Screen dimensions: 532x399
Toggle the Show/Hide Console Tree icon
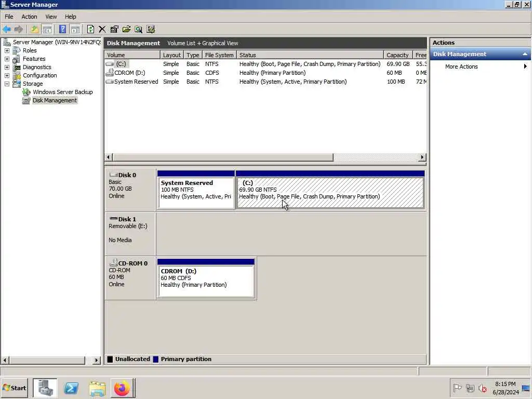[x=47, y=29]
